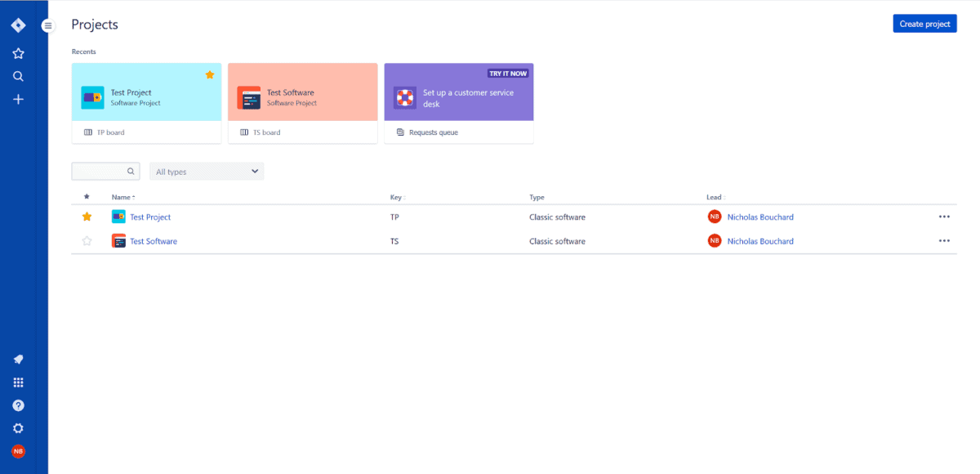Open search using the sidebar magnifier icon
This screenshot has height=474, width=980.
click(x=18, y=76)
